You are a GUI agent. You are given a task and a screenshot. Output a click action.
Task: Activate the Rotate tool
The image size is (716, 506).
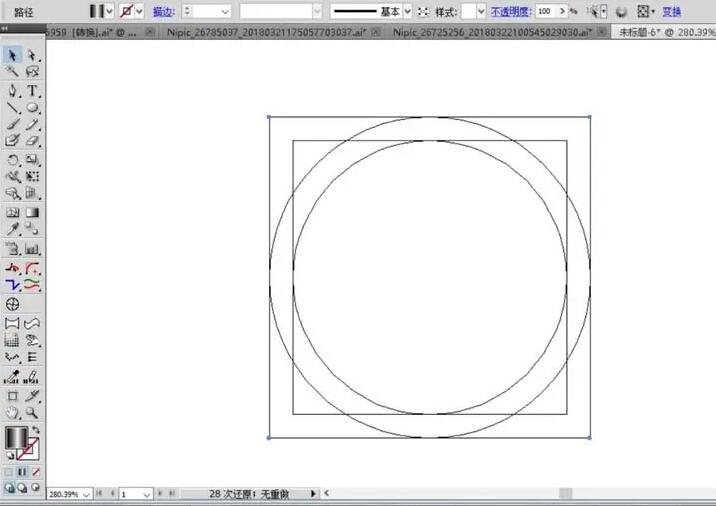[x=12, y=160]
